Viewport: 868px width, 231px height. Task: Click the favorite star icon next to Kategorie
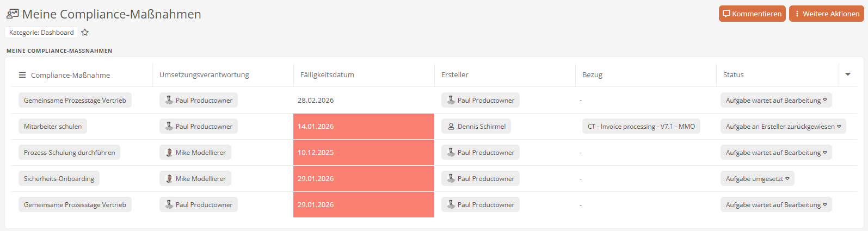[85, 33]
